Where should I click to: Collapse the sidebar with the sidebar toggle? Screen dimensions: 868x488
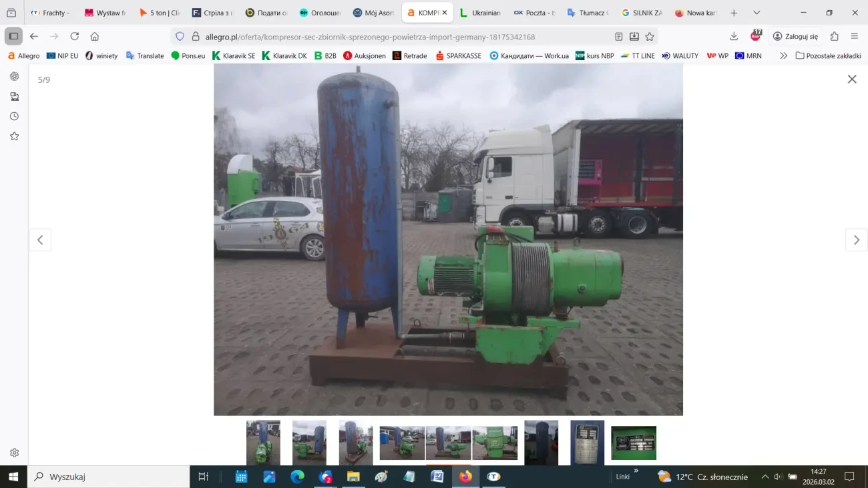pyautogui.click(x=12, y=36)
